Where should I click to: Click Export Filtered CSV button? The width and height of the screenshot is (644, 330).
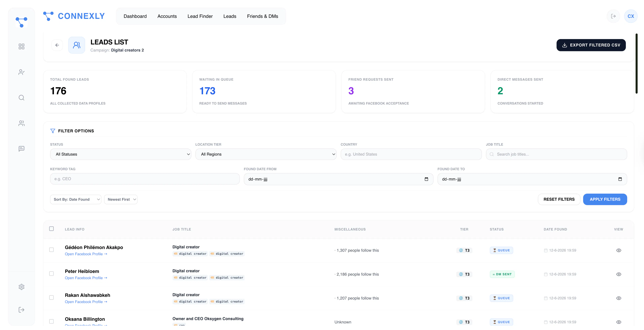591,45
